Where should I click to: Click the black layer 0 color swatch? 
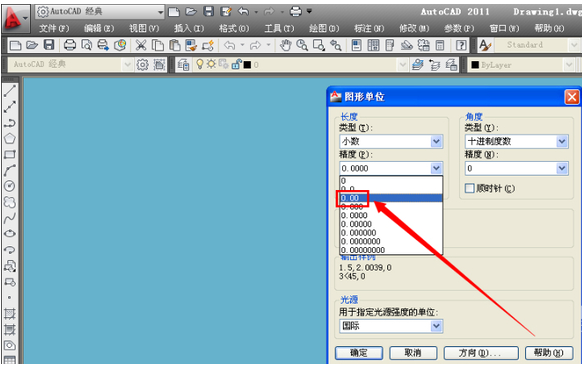click(x=248, y=65)
